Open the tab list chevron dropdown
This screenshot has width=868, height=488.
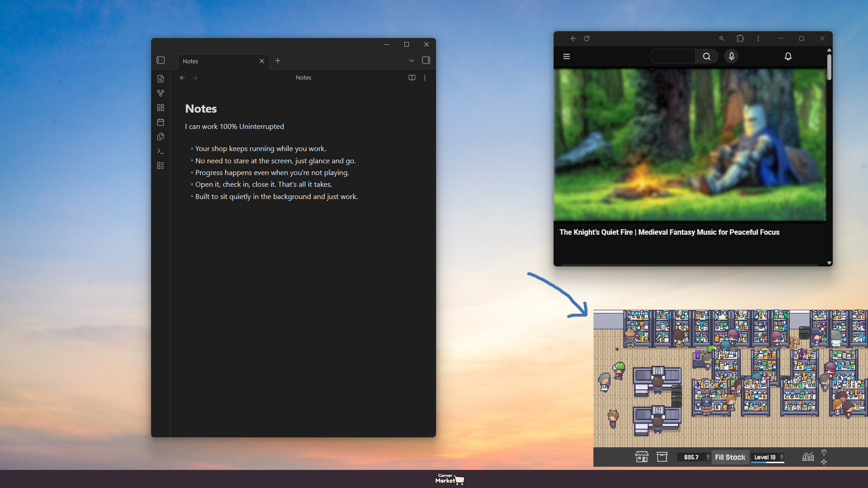[x=411, y=60]
